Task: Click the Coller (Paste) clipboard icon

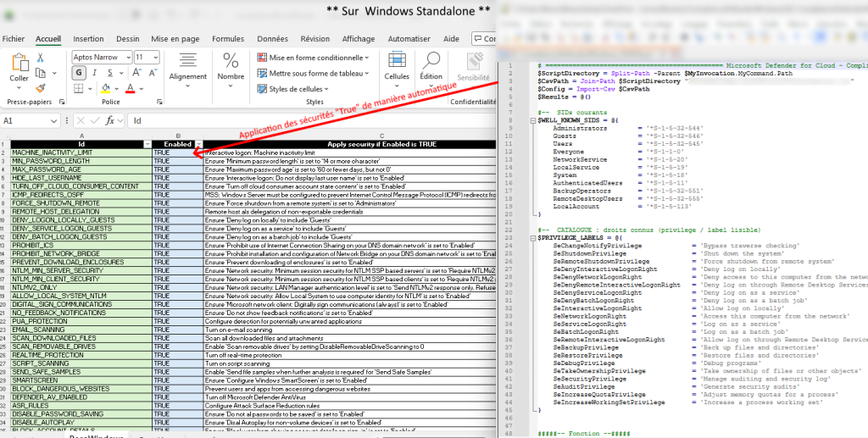Action: tap(19, 63)
